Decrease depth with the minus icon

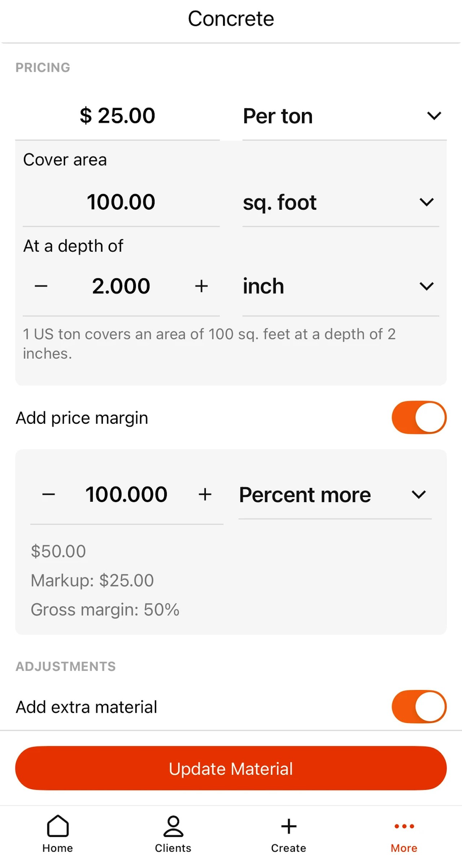(x=41, y=286)
